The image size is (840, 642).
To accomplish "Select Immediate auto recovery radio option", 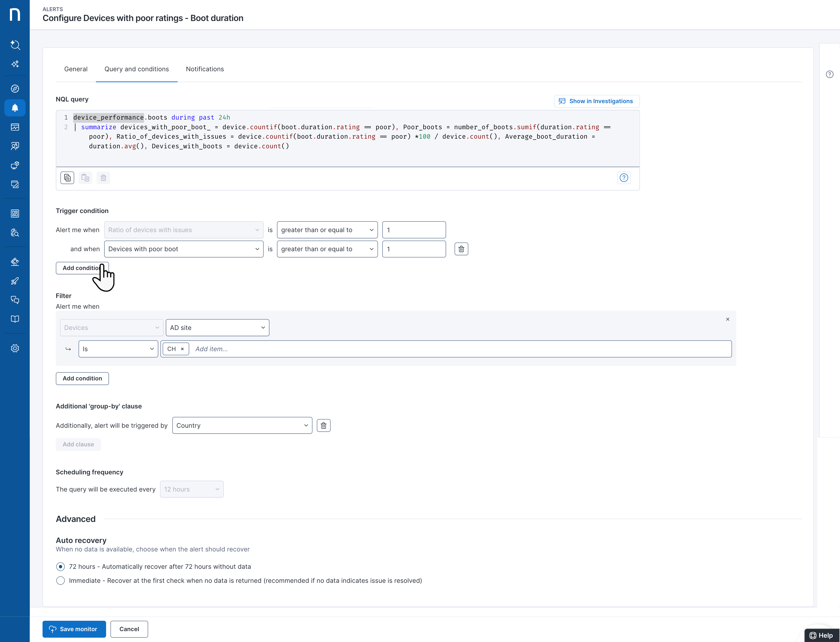I will [60, 580].
